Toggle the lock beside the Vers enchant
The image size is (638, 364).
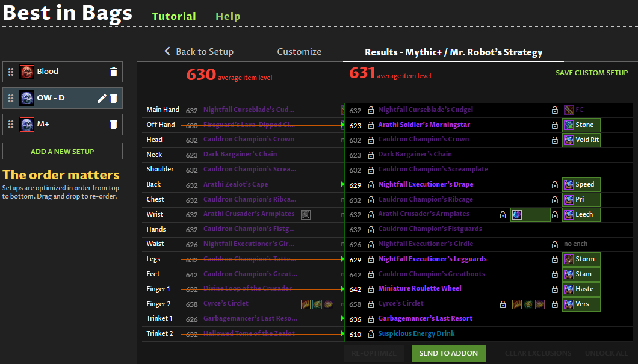click(554, 304)
